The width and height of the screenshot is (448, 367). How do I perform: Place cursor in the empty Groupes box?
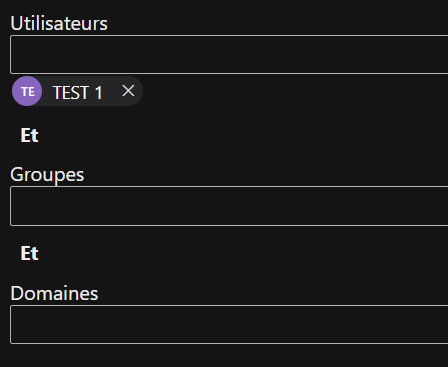click(229, 206)
